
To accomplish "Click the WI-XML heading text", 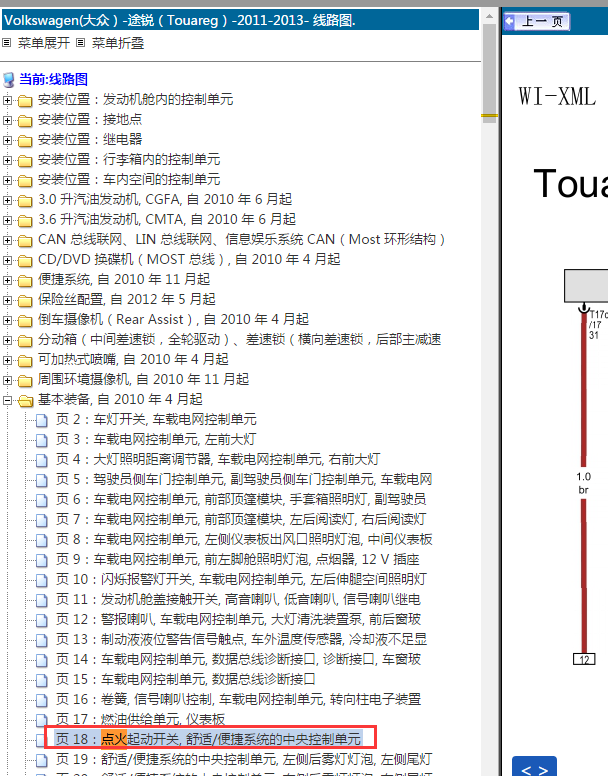I will click(557, 97).
